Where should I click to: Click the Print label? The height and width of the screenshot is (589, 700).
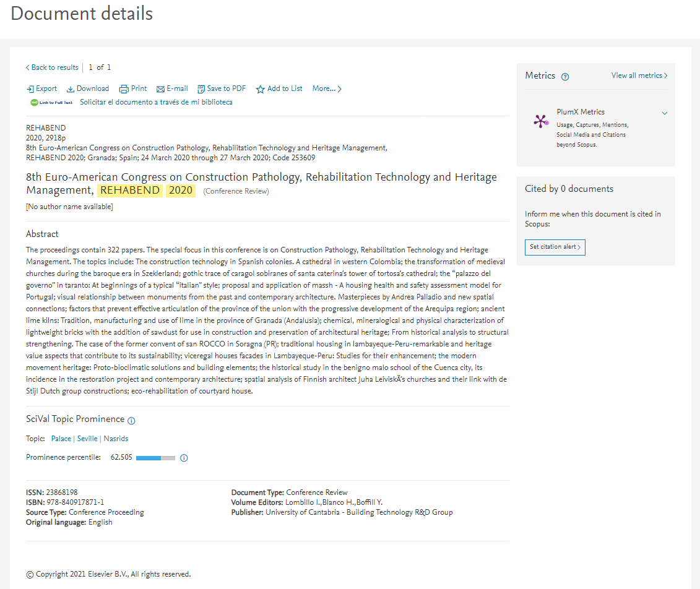click(139, 88)
